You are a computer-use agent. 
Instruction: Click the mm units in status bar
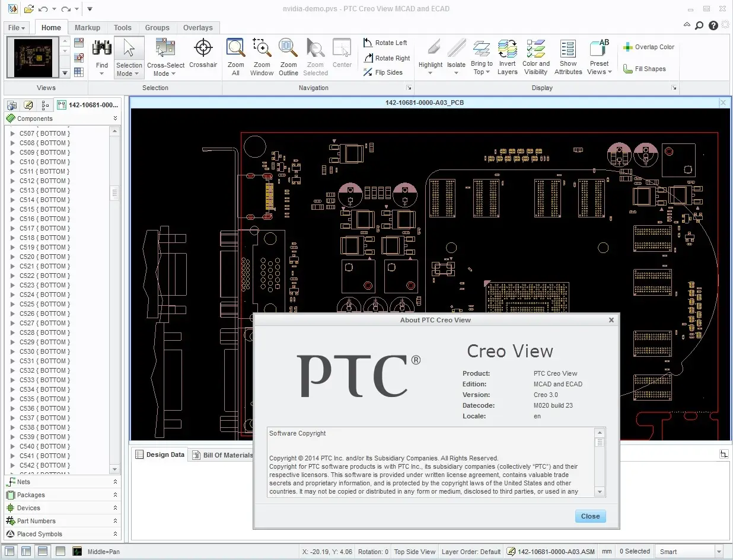pyautogui.click(x=606, y=552)
